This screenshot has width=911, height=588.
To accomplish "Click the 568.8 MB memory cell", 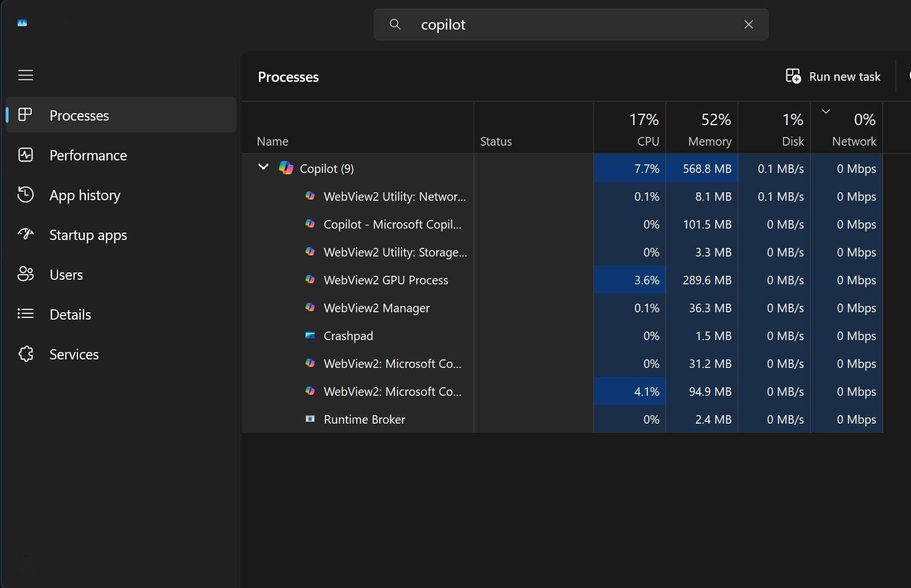I will [702, 168].
